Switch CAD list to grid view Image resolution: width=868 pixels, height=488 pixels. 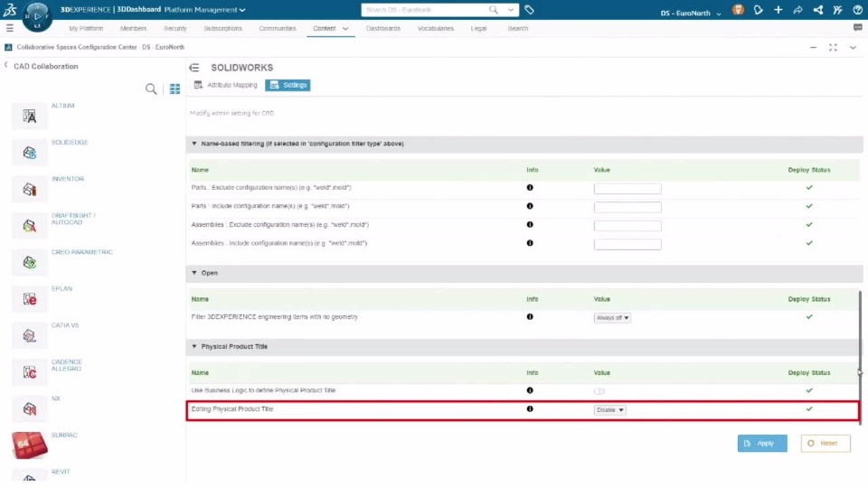pyautogui.click(x=175, y=89)
